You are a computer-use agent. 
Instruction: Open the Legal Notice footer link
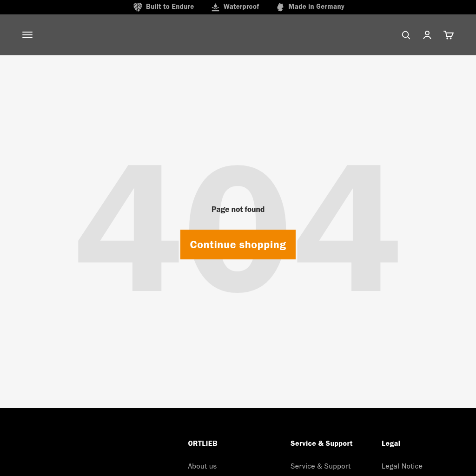pyautogui.click(x=402, y=466)
